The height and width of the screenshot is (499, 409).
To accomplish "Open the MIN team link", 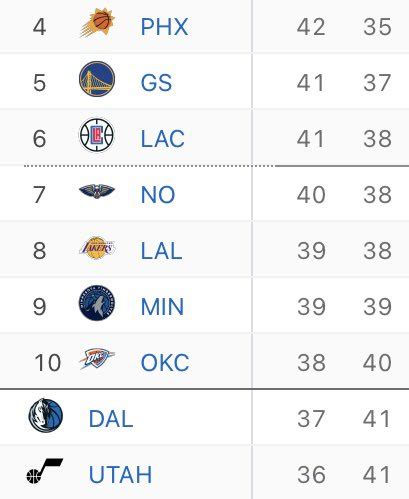I will [162, 307].
